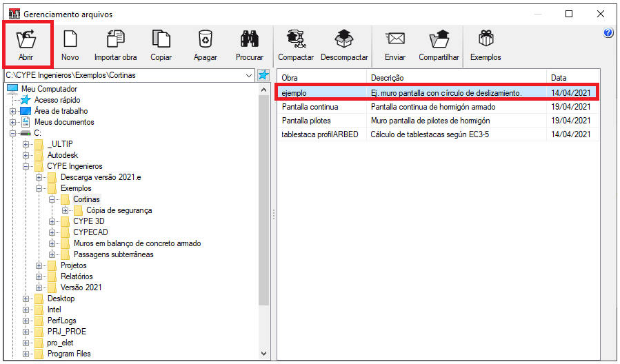The image size is (620, 364).
Task: Expand the CYPECAD folder node
Action: pyautogui.click(x=52, y=232)
